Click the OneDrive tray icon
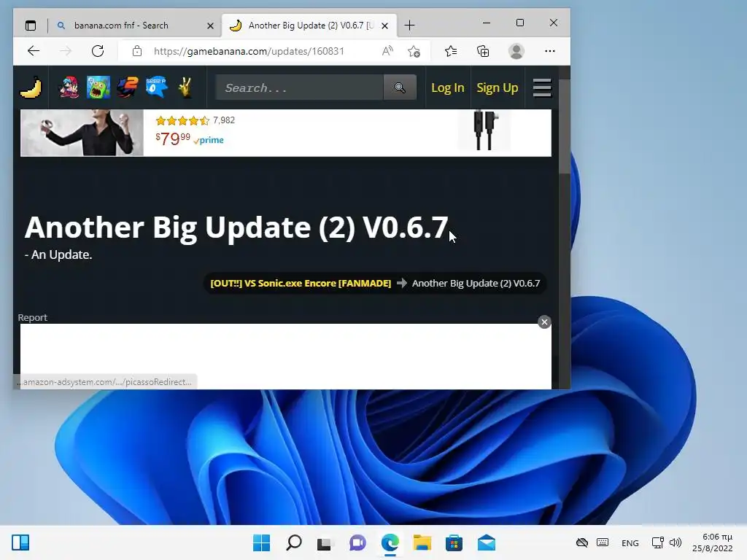The image size is (747, 560). pos(581,542)
